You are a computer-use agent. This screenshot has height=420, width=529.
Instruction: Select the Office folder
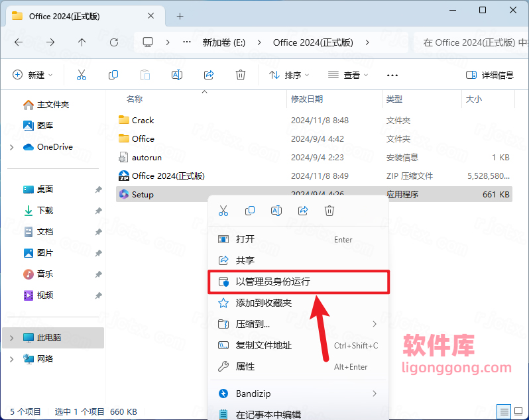(x=314, y=139)
